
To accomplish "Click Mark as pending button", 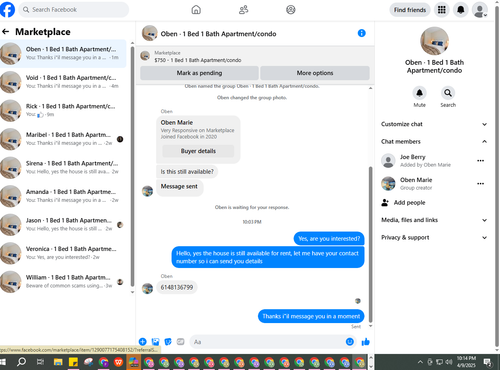I will pos(199,73).
